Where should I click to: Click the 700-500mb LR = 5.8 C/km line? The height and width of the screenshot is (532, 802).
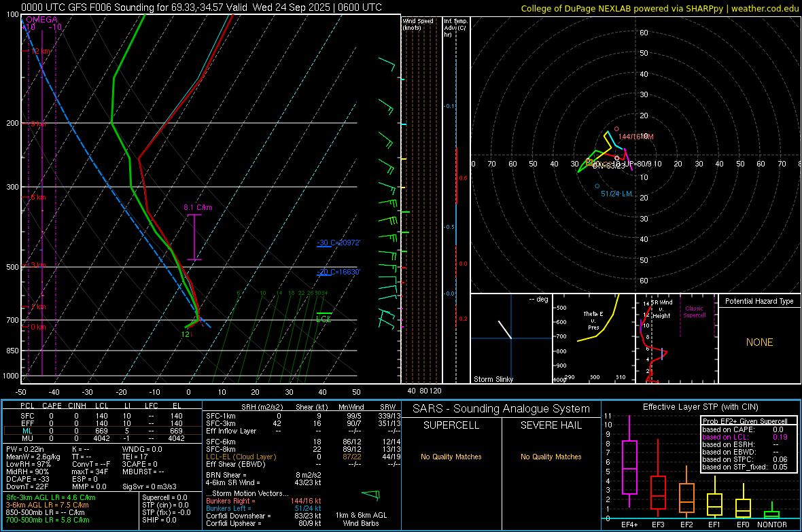47,520
